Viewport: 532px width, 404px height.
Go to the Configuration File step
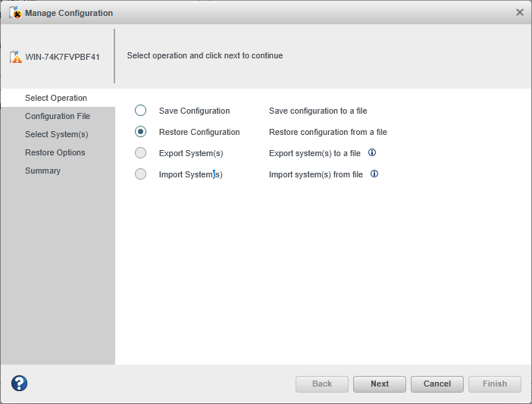pos(58,116)
